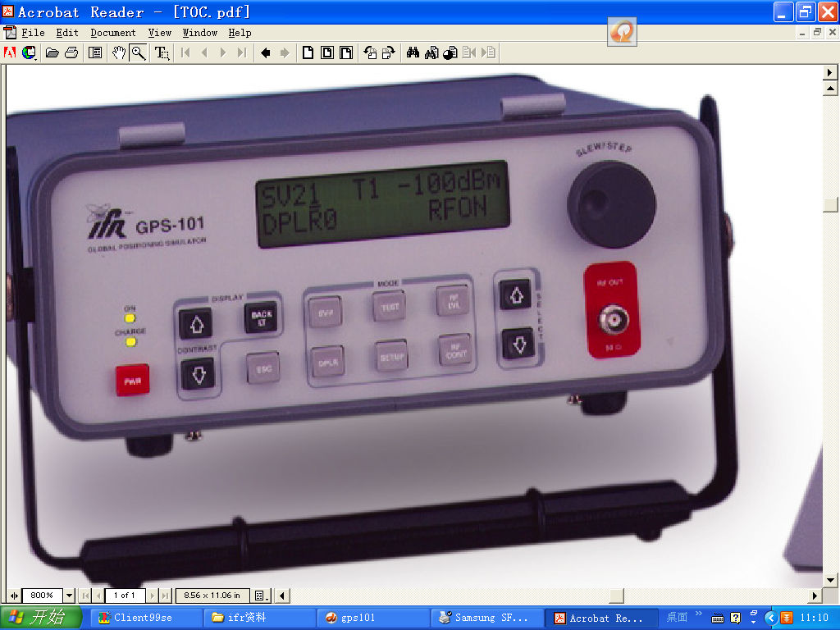Click Previous Highlight toolbar icon
Screen dimensions: 840x630
click(x=468, y=52)
